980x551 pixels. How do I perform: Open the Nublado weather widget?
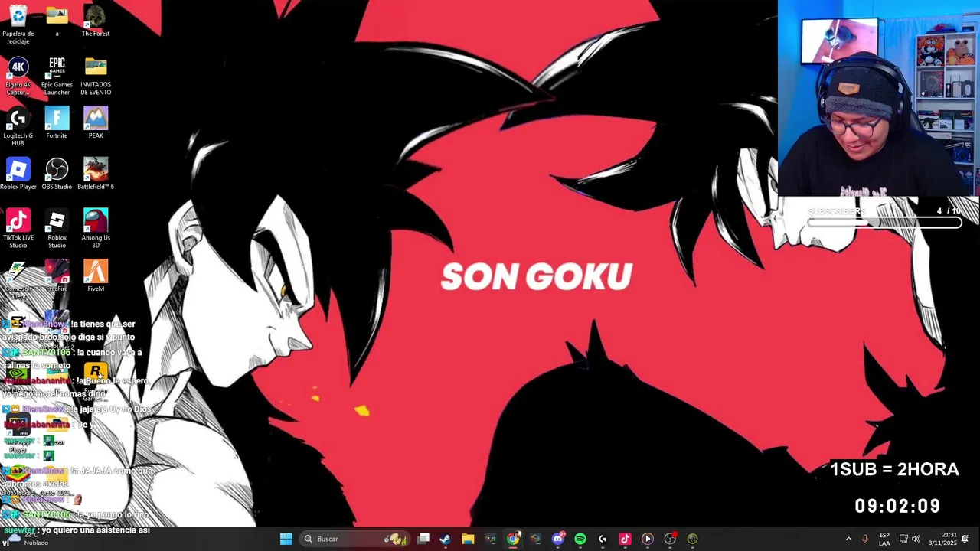pyautogui.click(x=27, y=539)
